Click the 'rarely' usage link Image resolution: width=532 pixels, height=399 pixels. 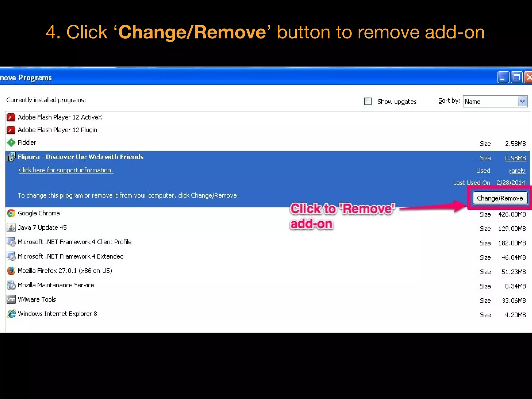coord(517,171)
